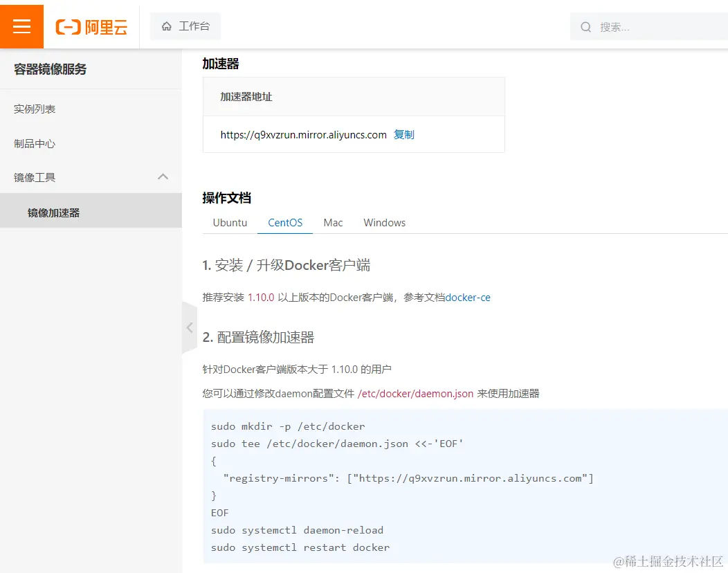
Task: Switch to the Windows tab
Action: (385, 223)
